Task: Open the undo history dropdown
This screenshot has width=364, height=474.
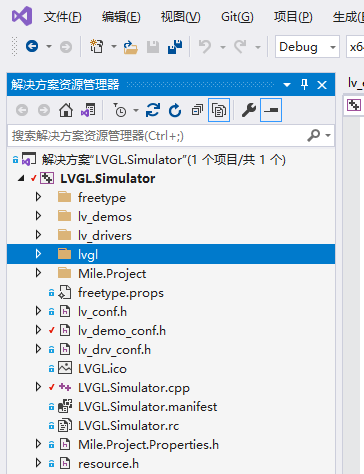Action: pos(223,47)
